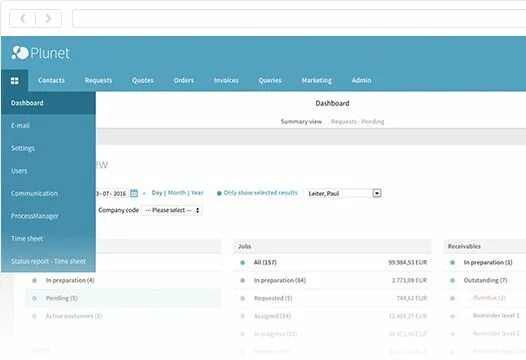Open Communication from the side menu

[x=48, y=194]
